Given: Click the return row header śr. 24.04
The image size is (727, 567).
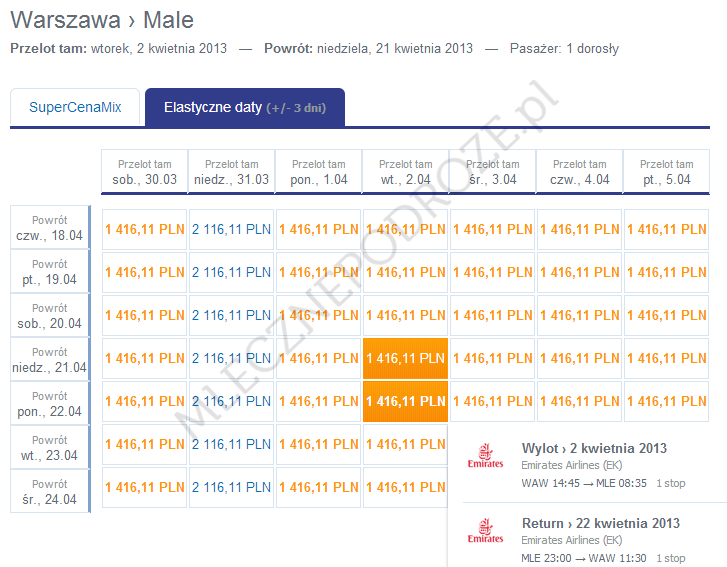Looking at the screenshot, I should pos(50,490).
